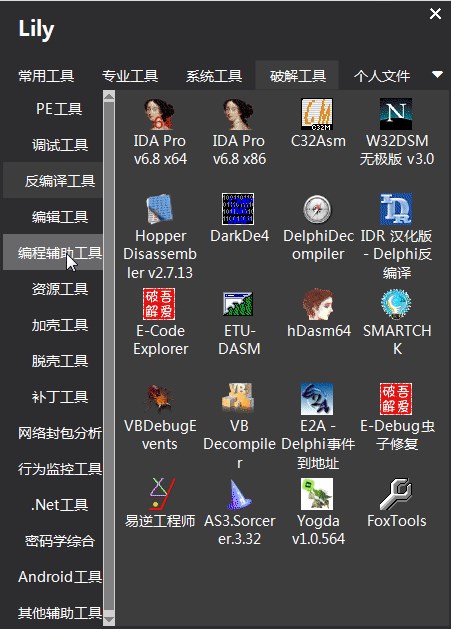Open E-Debug虫子修复 tool
The width and height of the screenshot is (451, 629).
click(396, 417)
